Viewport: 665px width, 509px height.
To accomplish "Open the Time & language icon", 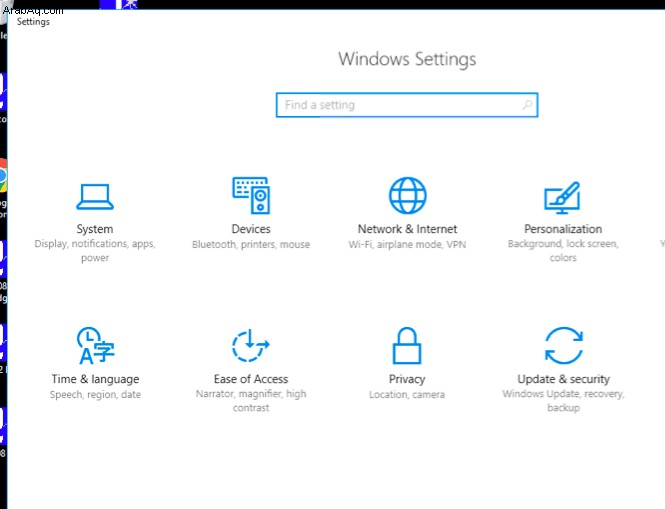I will pyautogui.click(x=95, y=346).
